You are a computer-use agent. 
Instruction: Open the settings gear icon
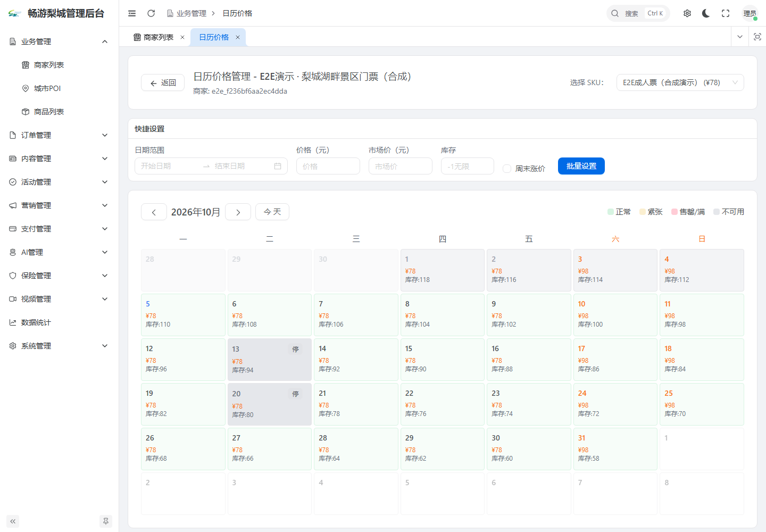tap(687, 13)
